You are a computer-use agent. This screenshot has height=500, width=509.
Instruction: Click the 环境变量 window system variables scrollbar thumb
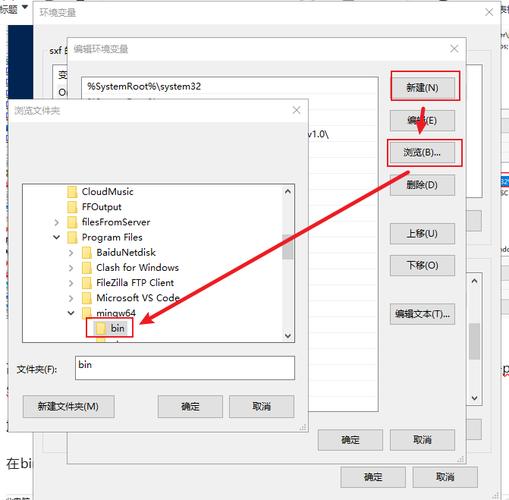pyautogui.click(x=474, y=341)
